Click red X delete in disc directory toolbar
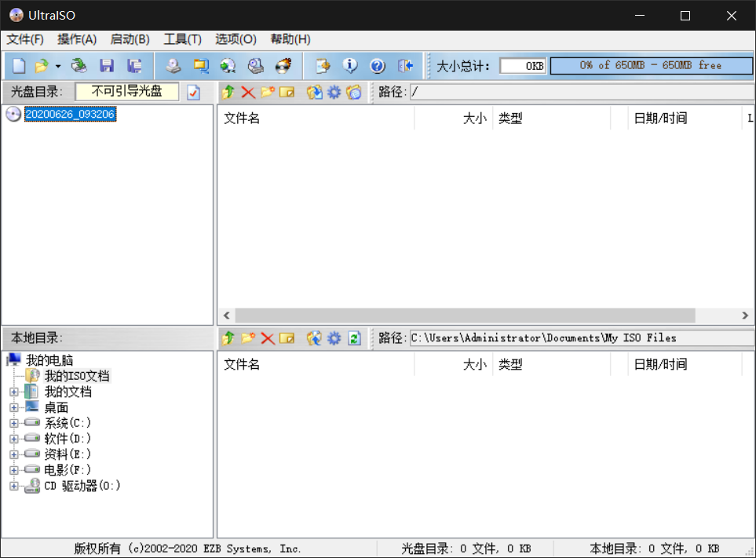 pyautogui.click(x=248, y=92)
